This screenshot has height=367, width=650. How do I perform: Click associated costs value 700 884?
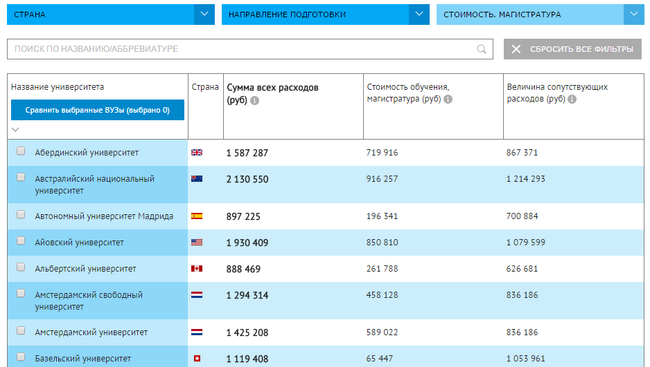522,216
